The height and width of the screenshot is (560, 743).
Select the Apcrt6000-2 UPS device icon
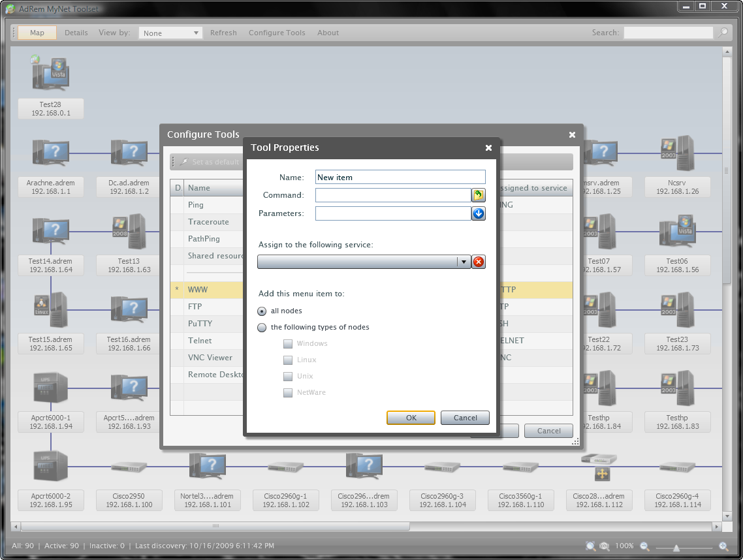tap(51, 466)
